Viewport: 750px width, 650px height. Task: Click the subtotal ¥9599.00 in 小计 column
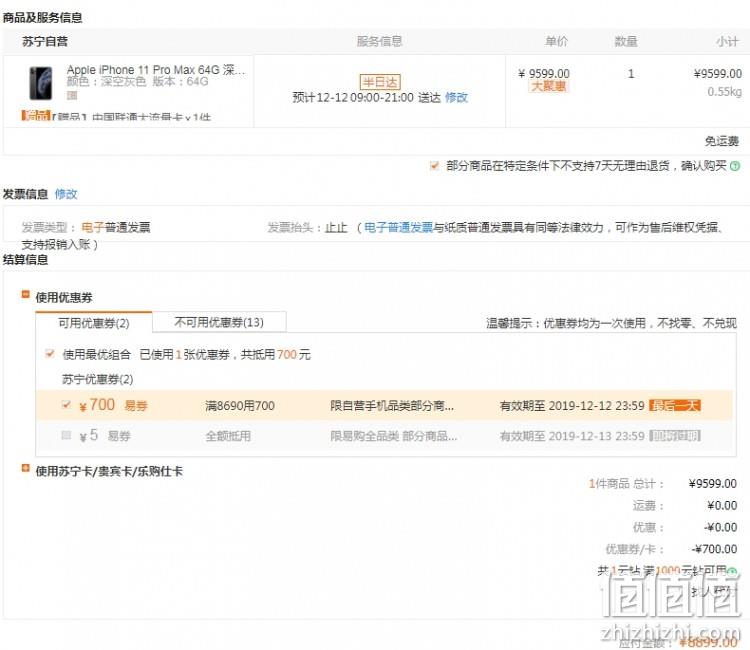click(717, 74)
